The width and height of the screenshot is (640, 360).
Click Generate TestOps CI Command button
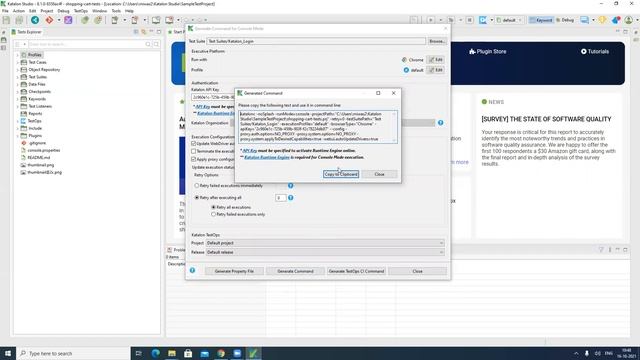(x=356, y=271)
